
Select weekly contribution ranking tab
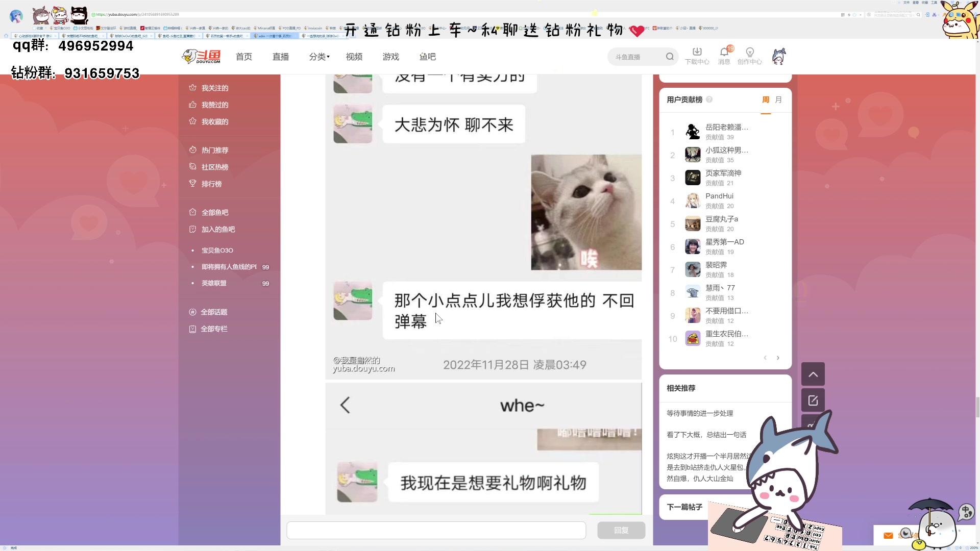click(766, 99)
